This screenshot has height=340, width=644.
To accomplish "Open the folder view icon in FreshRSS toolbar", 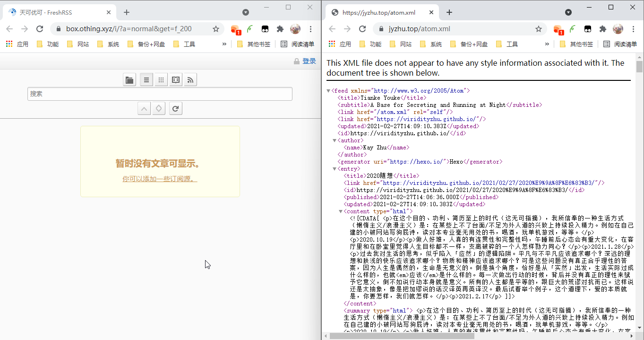I will (x=129, y=79).
